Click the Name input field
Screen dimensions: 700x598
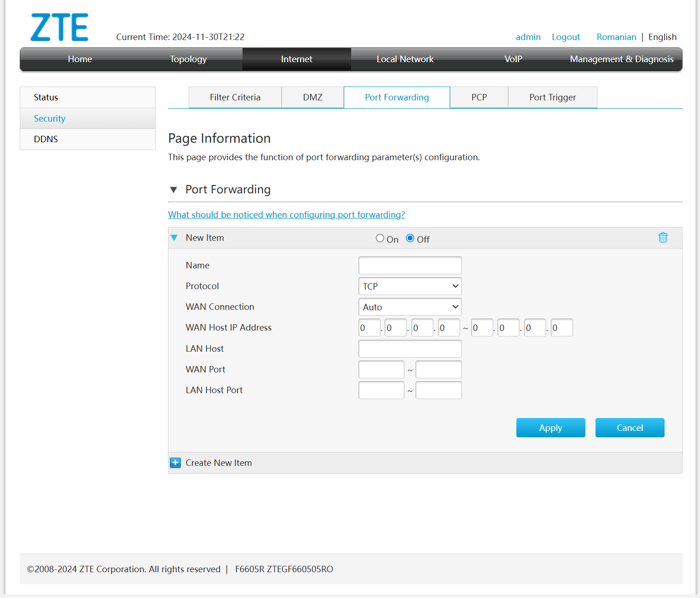(410, 265)
